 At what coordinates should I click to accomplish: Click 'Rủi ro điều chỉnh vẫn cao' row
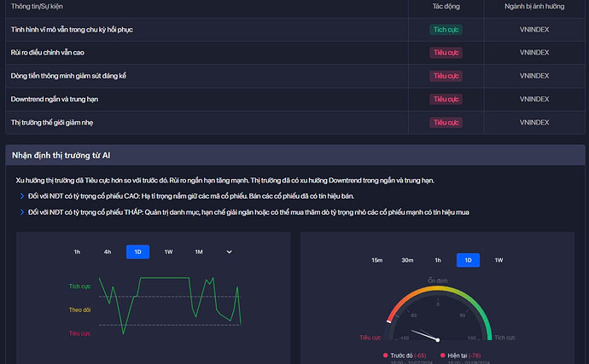click(x=48, y=53)
